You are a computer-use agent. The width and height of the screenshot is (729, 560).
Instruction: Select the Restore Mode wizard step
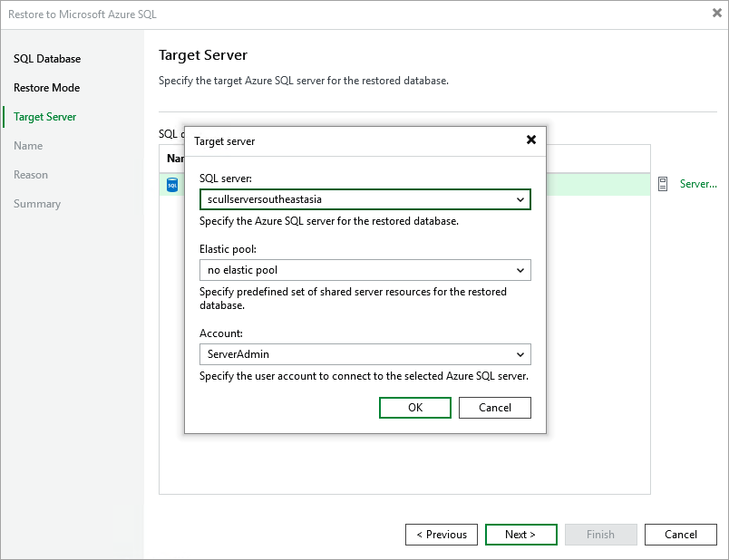coord(46,87)
